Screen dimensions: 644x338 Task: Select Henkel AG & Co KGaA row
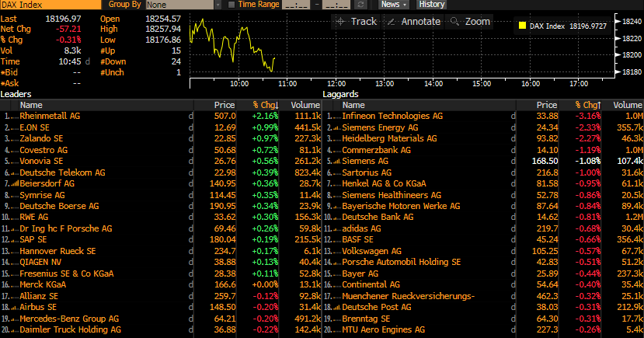[x=483, y=183]
